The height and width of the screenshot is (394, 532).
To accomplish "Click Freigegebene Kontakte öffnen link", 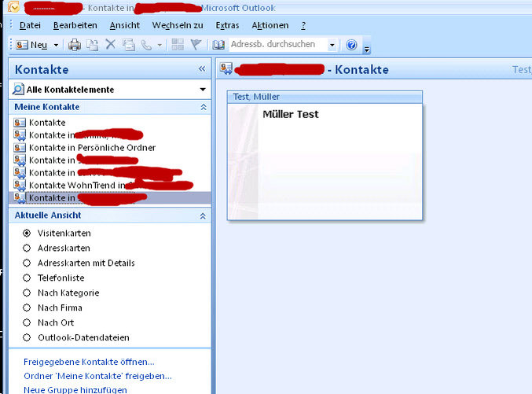I will (89, 362).
